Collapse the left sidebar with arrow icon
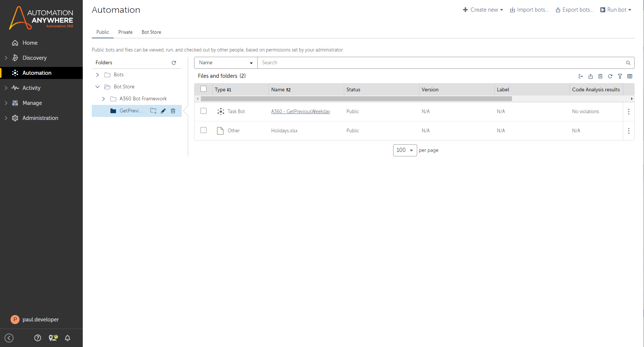This screenshot has width=644, height=347. click(x=9, y=338)
